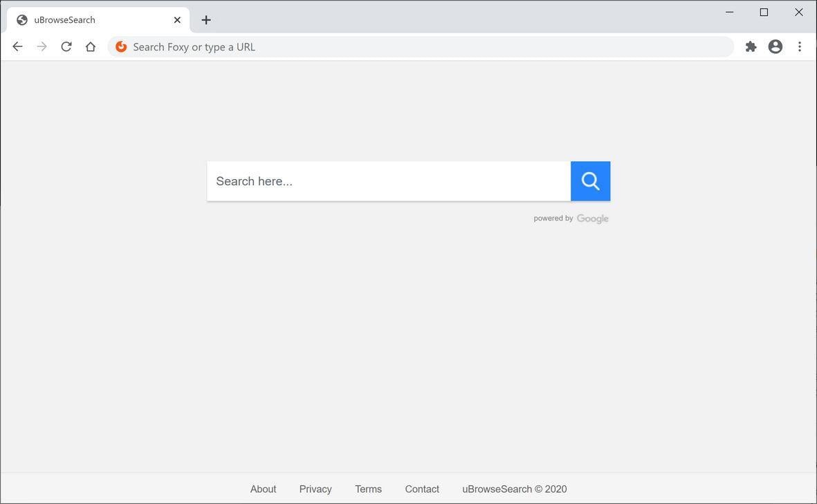Viewport: 817px width, 504px height.
Task: Click the "Search here..." input box
Action: [389, 181]
